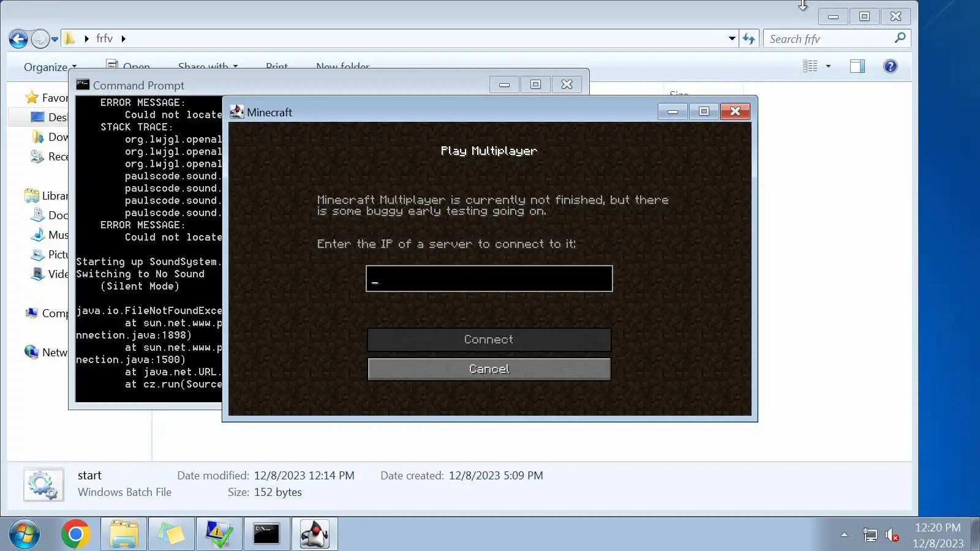Select Network in navigation pane
Viewport: 980px width, 551px height.
click(x=47, y=352)
